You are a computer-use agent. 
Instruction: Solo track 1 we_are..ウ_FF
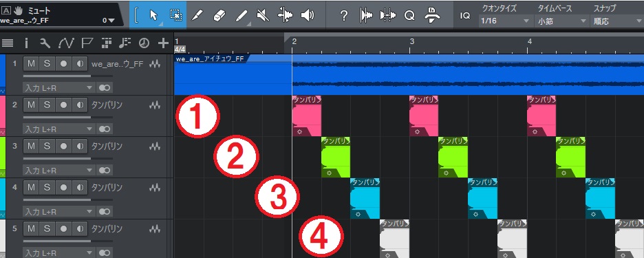point(47,64)
